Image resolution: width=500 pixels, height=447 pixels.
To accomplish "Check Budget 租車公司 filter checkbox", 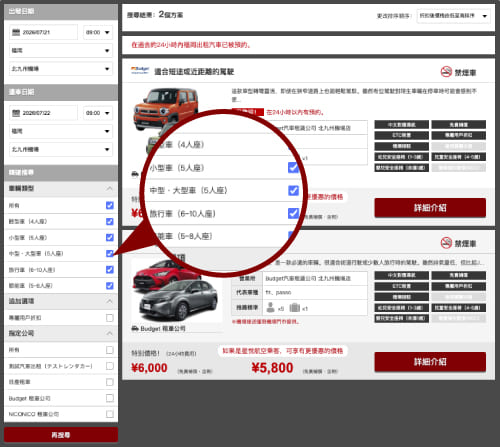I will [x=110, y=398].
